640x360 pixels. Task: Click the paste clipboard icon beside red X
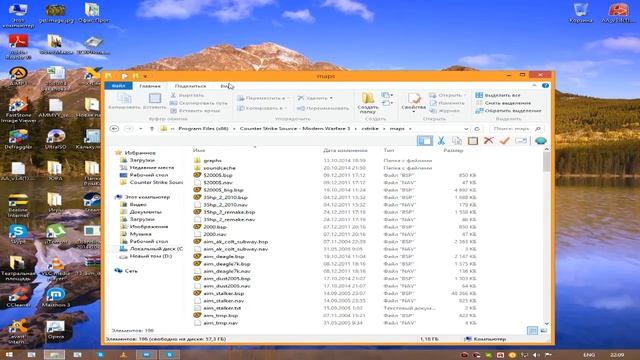[x=473, y=141]
